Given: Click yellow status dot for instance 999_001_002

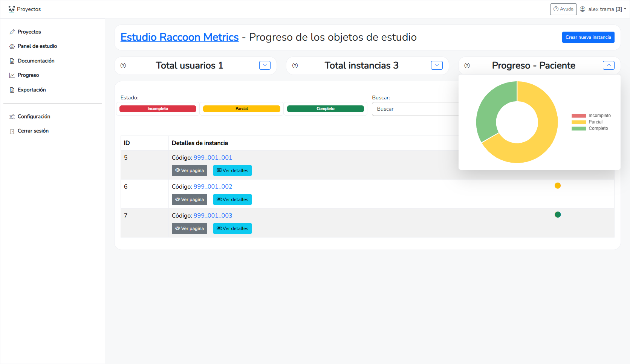Looking at the screenshot, I should pyautogui.click(x=558, y=186).
